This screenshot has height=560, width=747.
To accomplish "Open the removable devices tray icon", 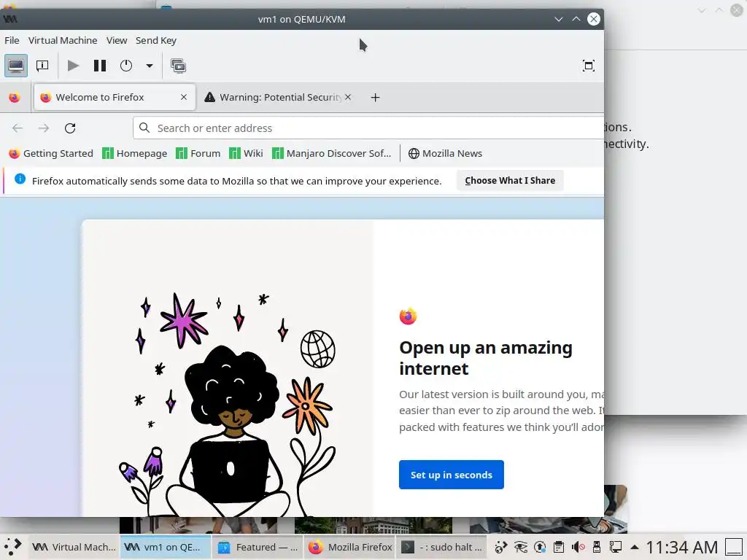I will (x=596, y=548).
